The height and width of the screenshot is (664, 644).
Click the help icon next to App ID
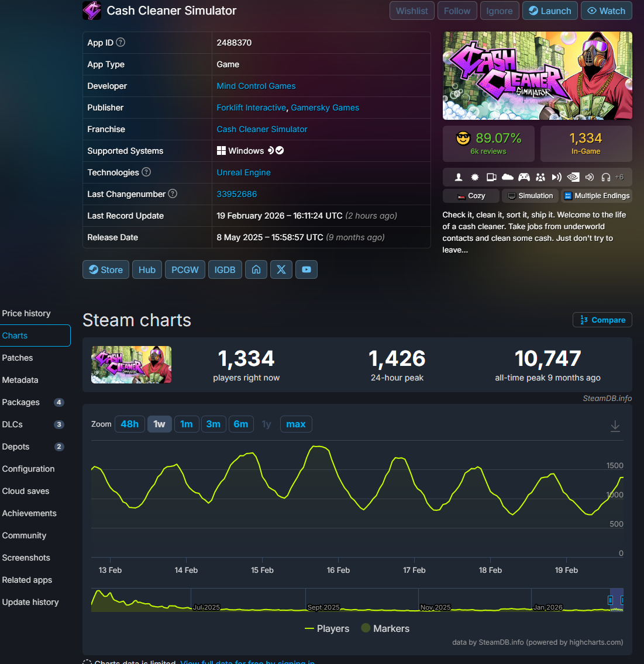120,42
